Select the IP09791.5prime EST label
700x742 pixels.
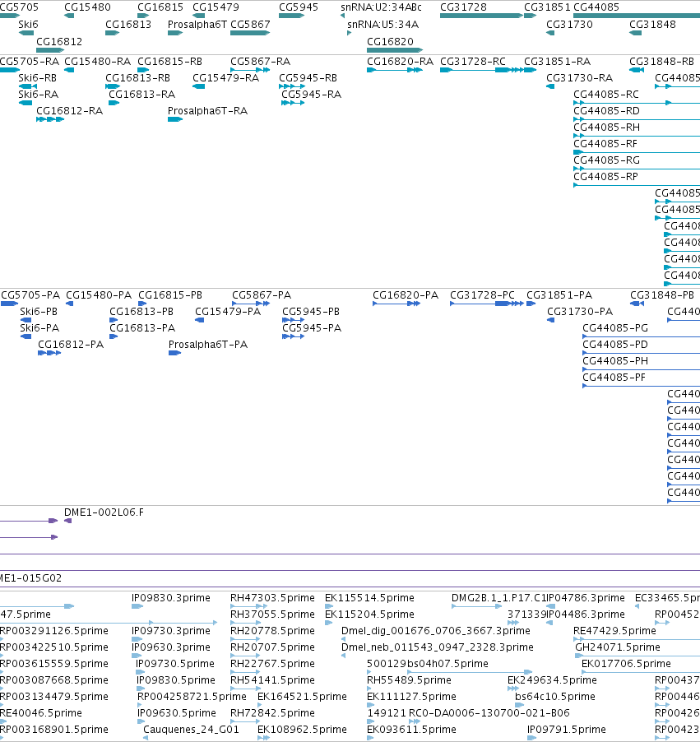567,729
